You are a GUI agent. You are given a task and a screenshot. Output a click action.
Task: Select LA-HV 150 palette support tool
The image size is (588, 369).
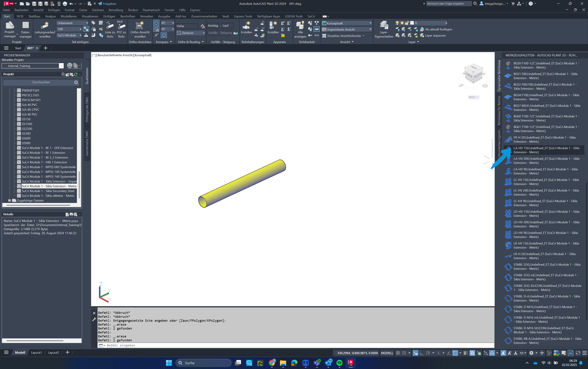544,150
